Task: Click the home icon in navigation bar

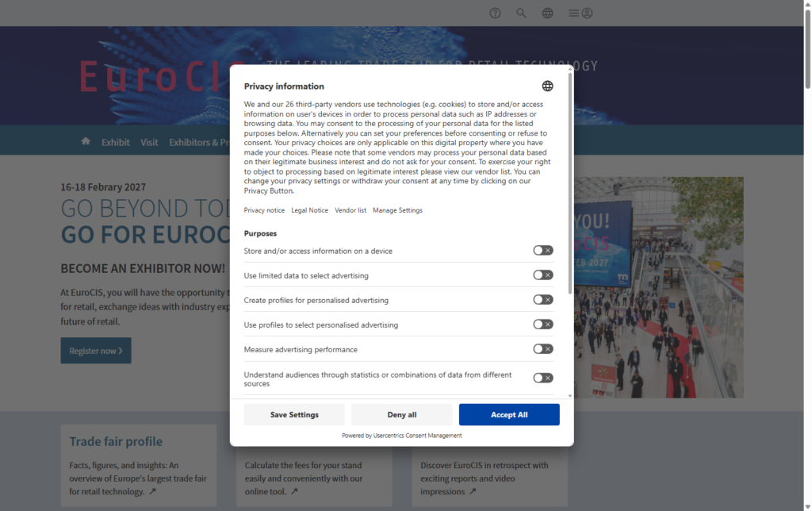Action: point(86,141)
